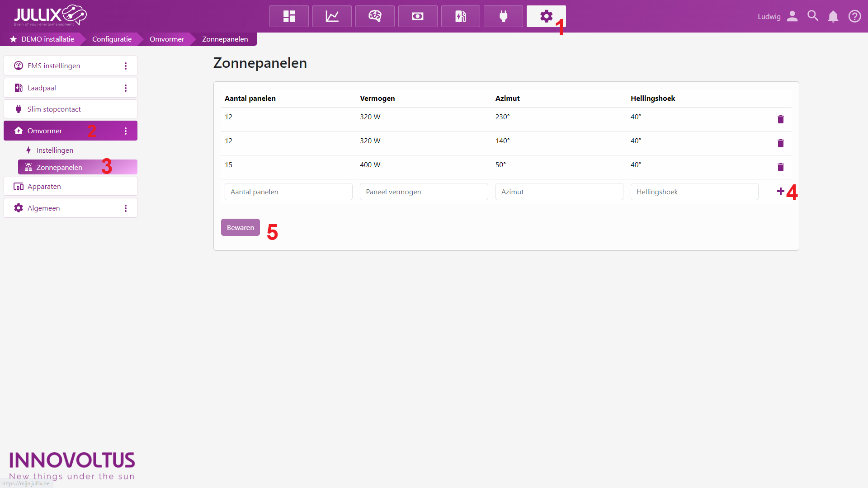Click the plus icon to add panel row

tap(780, 192)
